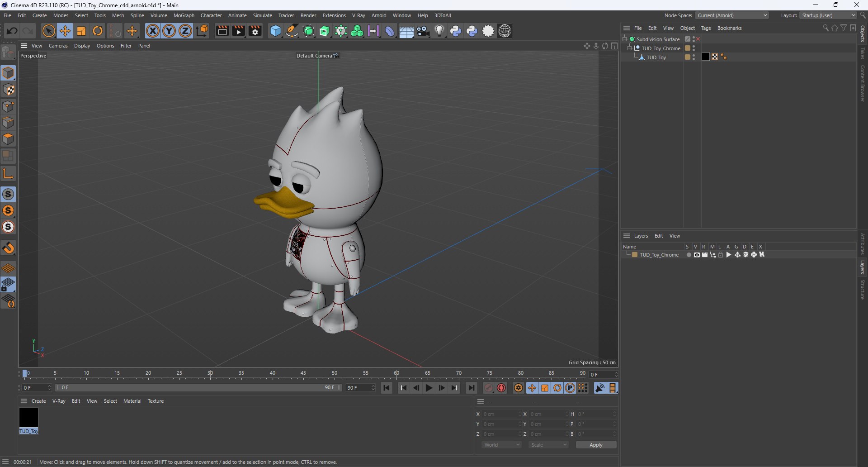
Task: Click the black material tag on TUD_Toy
Action: click(x=706, y=57)
